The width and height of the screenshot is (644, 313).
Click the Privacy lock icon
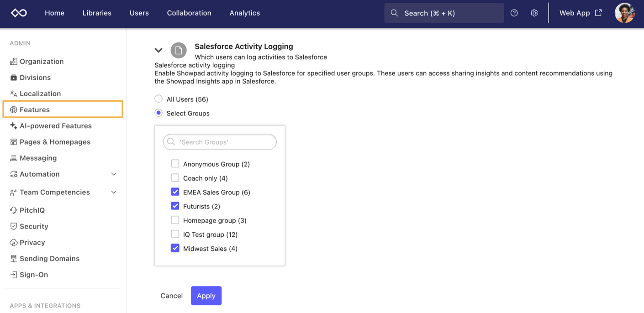click(x=14, y=242)
